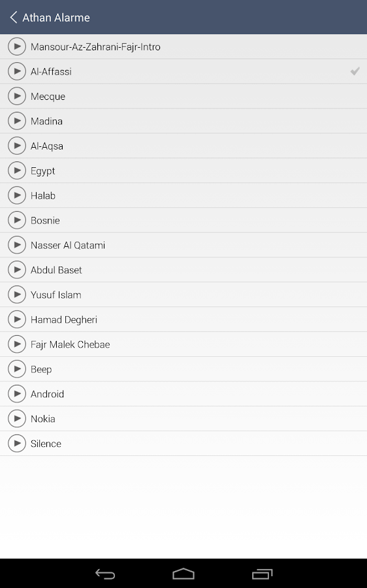Select Halab as the athan alarm
The image size is (367, 588).
(x=183, y=195)
